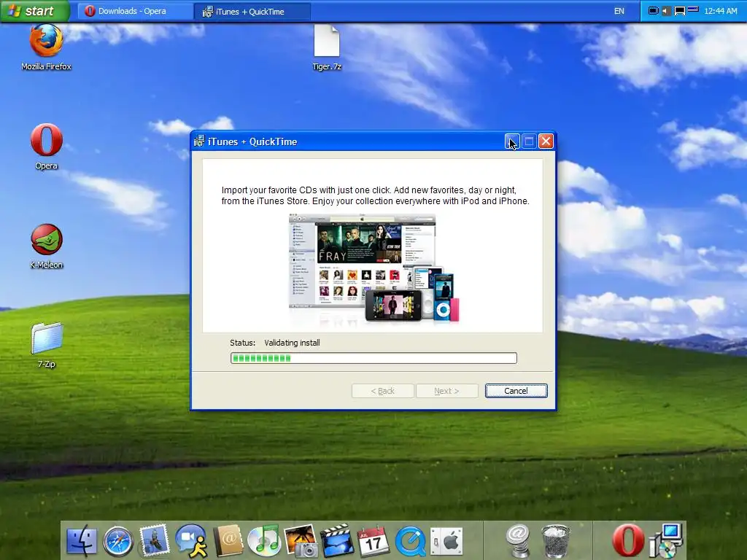Minimize the iTunes + QuickTime installer window
Image resolution: width=747 pixels, height=560 pixels.
pyautogui.click(x=512, y=141)
